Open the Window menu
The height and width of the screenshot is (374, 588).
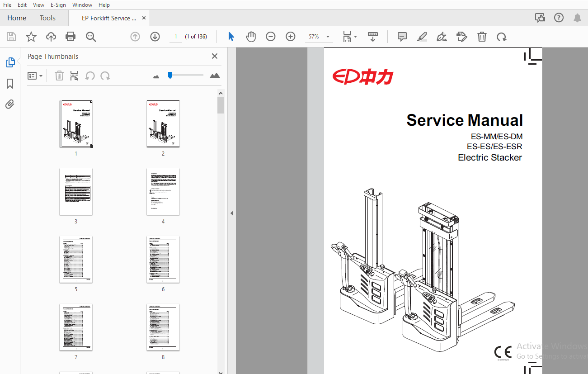(x=82, y=5)
